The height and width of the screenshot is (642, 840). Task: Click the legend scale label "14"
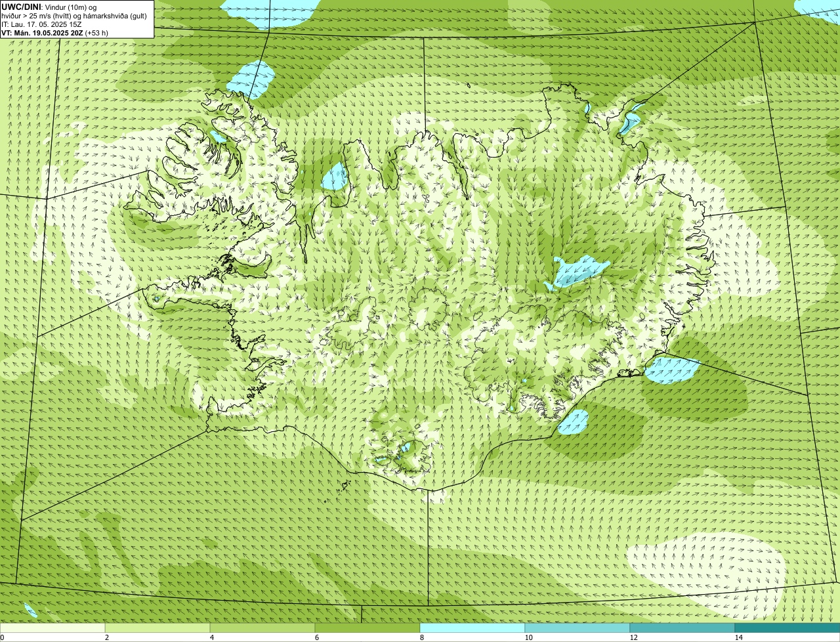pos(738,637)
